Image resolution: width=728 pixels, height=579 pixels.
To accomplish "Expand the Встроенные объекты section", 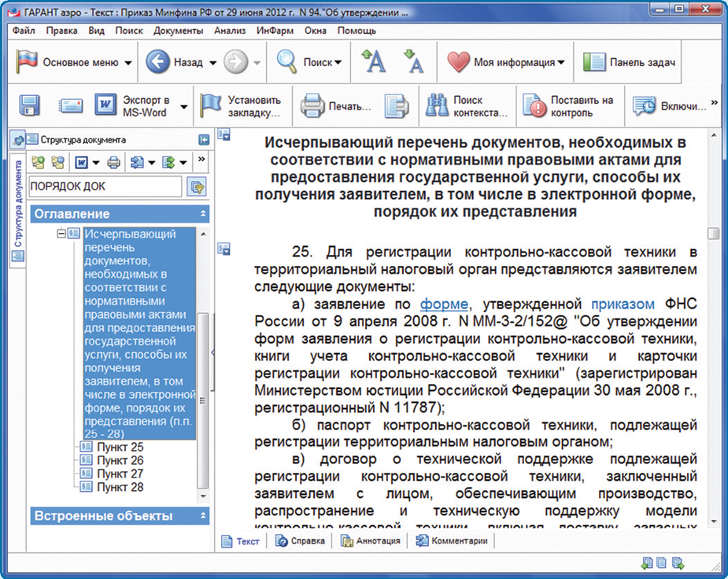I will (204, 516).
